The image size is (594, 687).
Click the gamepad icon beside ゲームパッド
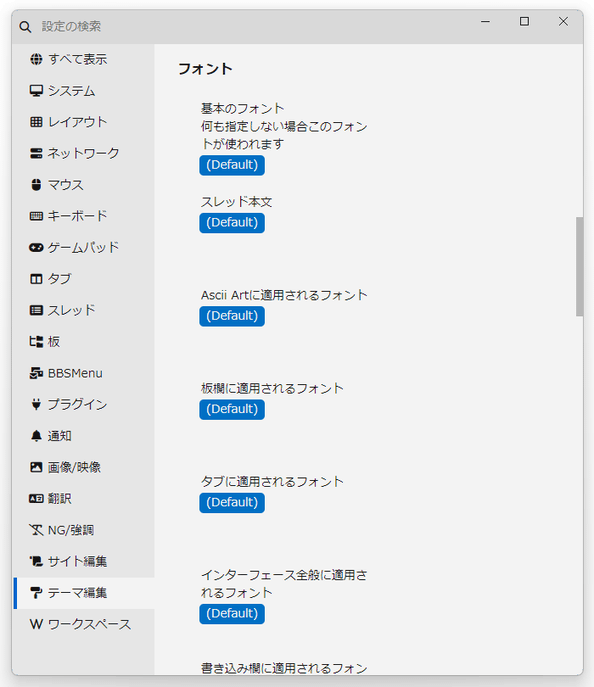tap(36, 248)
